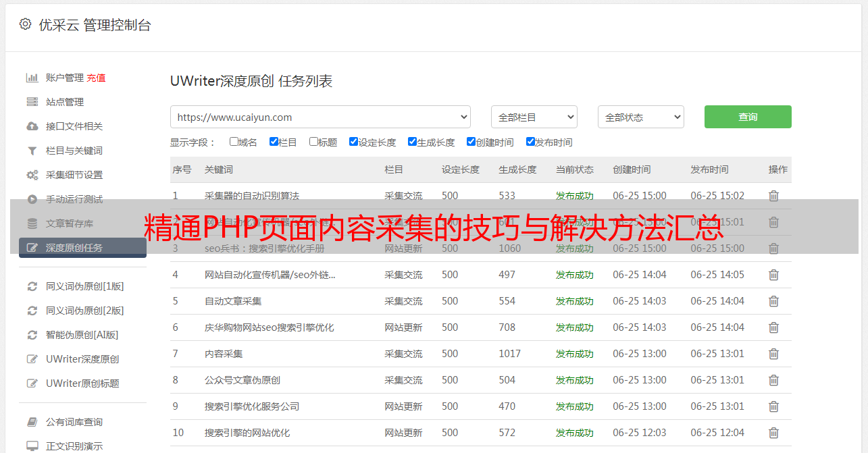Click the red 充值 link

(x=96, y=78)
